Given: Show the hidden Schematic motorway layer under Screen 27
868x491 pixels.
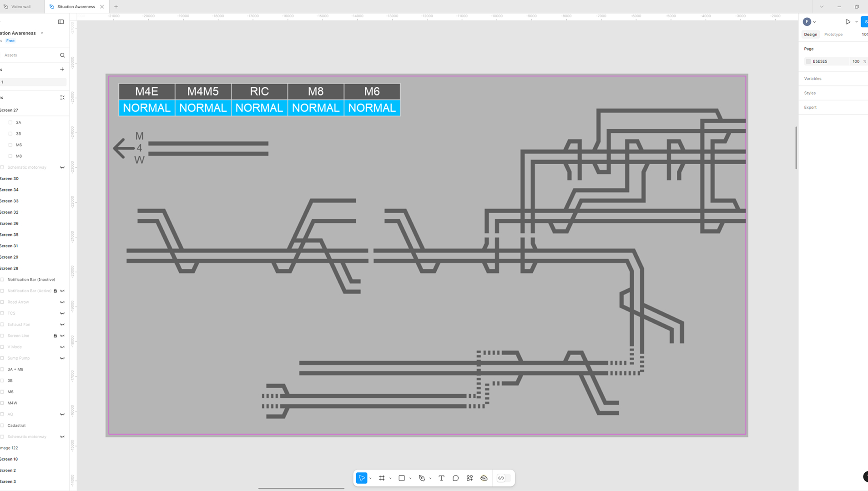Looking at the screenshot, I should [x=62, y=167].
